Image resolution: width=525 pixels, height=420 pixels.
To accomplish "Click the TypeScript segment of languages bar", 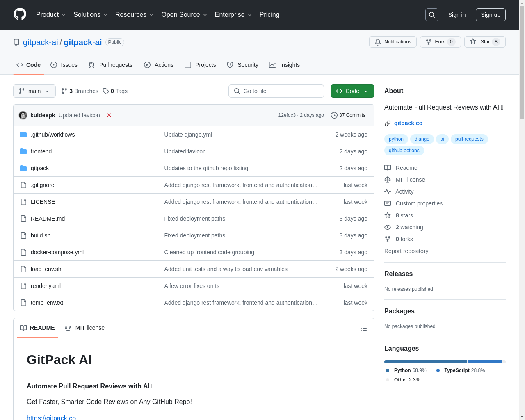I will pyautogui.click(x=485, y=362).
